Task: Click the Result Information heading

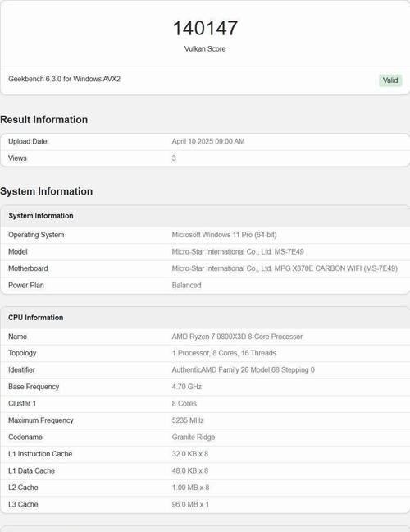Action: [44, 120]
